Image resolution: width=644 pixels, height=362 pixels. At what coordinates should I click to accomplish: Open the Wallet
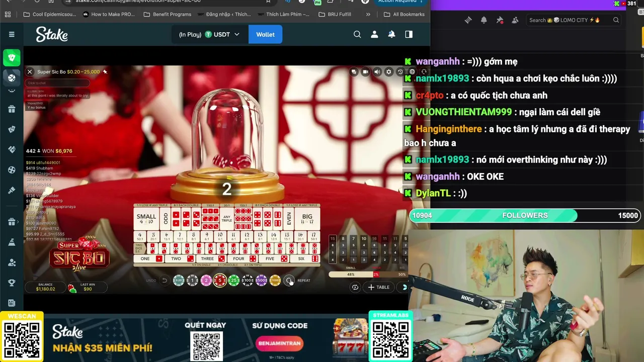pos(265,34)
